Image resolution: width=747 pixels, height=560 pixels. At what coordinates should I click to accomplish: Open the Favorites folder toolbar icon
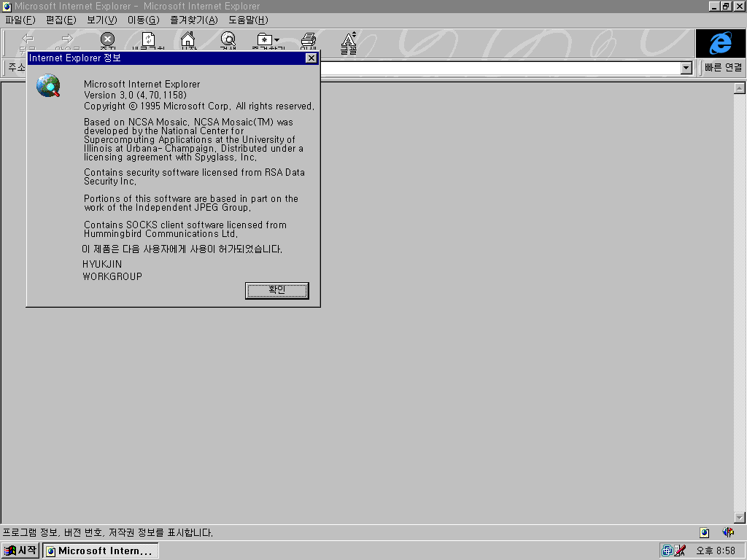[x=265, y=40]
